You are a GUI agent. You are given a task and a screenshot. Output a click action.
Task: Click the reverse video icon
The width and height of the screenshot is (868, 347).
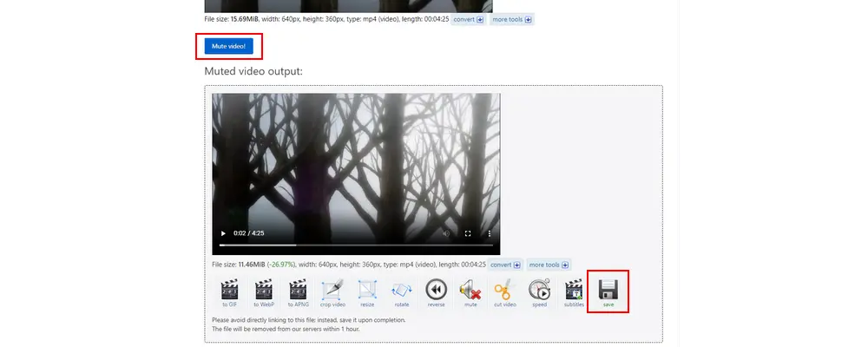click(x=436, y=292)
